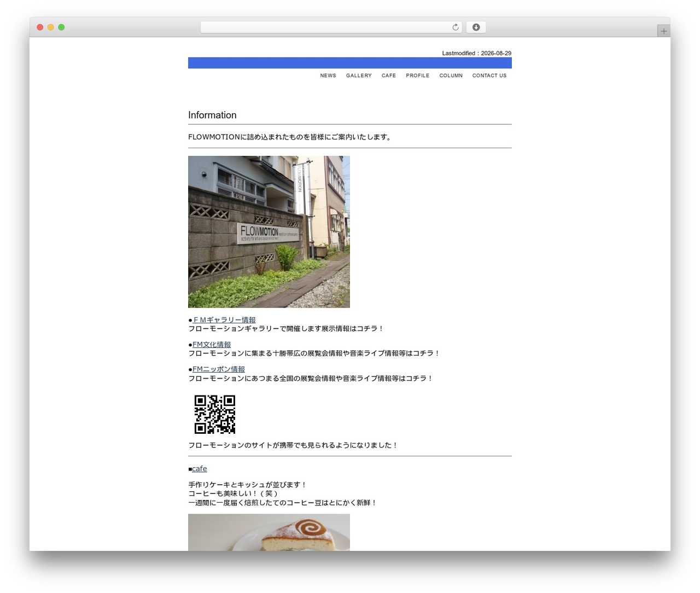
Task: Reload the page with the refresh icon
Action: [x=455, y=27]
